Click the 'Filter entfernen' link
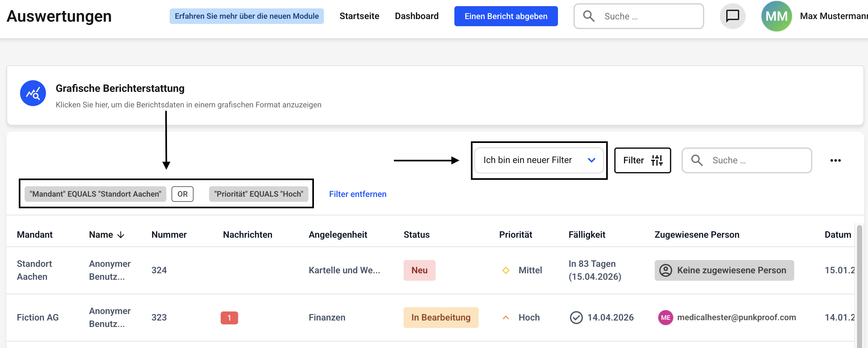Screen dimensions: 868x348 click(358, 194)
